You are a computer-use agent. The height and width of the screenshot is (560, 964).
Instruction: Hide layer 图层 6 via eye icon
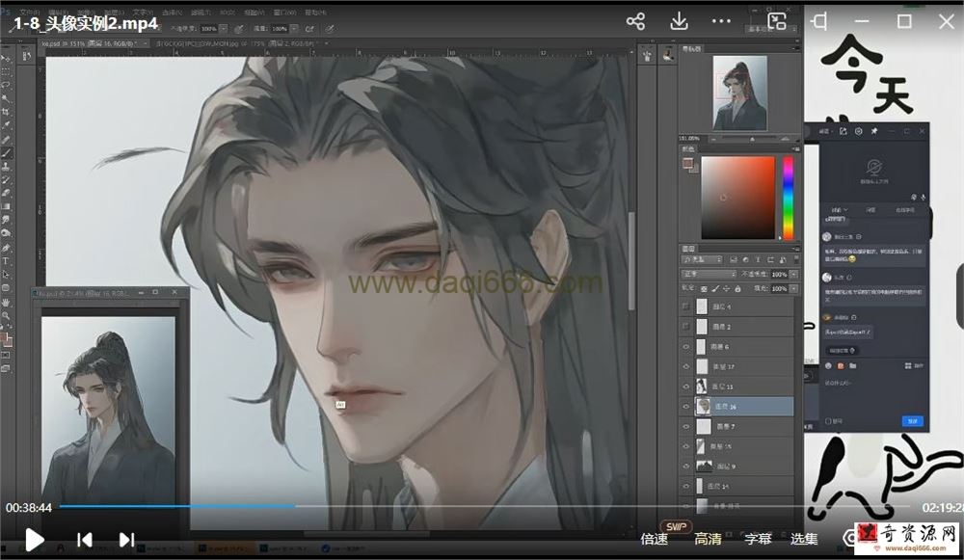(x=686, y=347)
